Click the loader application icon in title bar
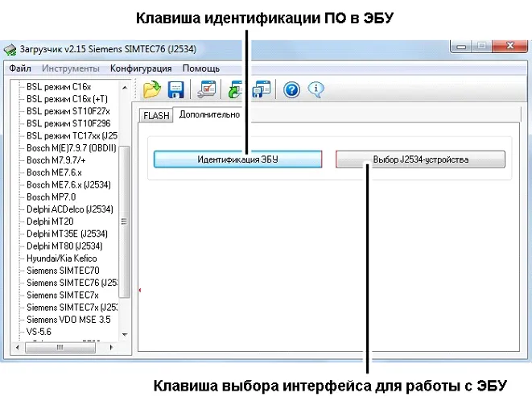 click(10, 50)
